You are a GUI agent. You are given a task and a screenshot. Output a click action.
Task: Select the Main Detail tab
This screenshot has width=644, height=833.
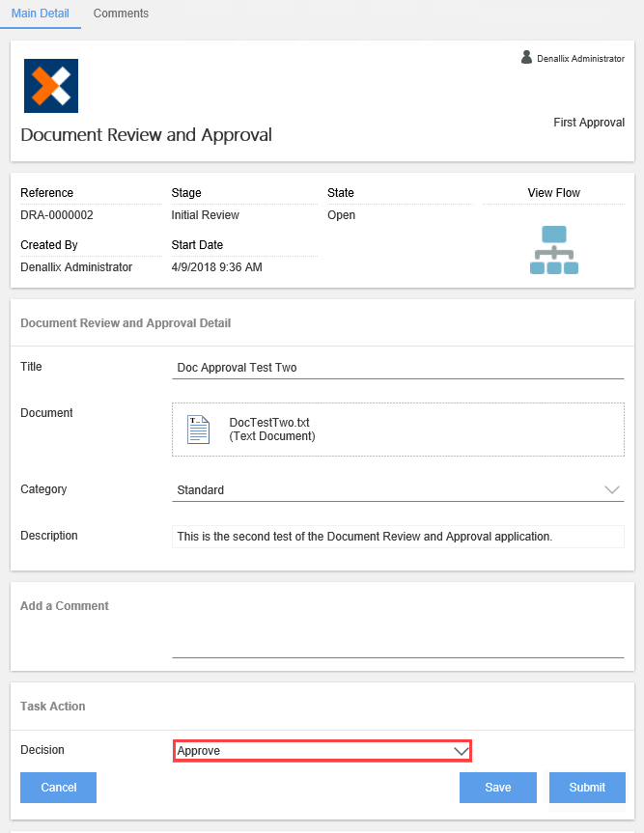40,14
